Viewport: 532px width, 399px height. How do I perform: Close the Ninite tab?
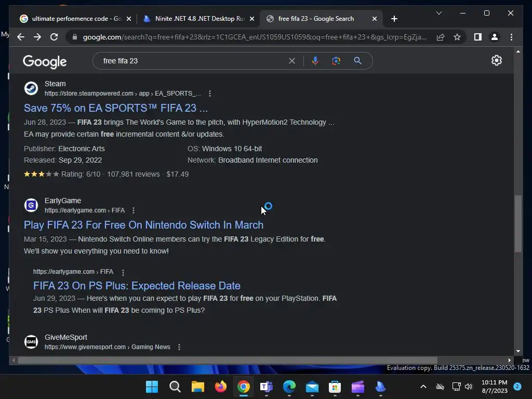[252, 19]
